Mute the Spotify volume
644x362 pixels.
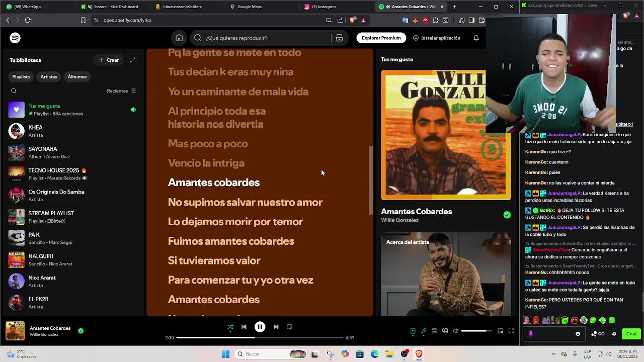456,331
